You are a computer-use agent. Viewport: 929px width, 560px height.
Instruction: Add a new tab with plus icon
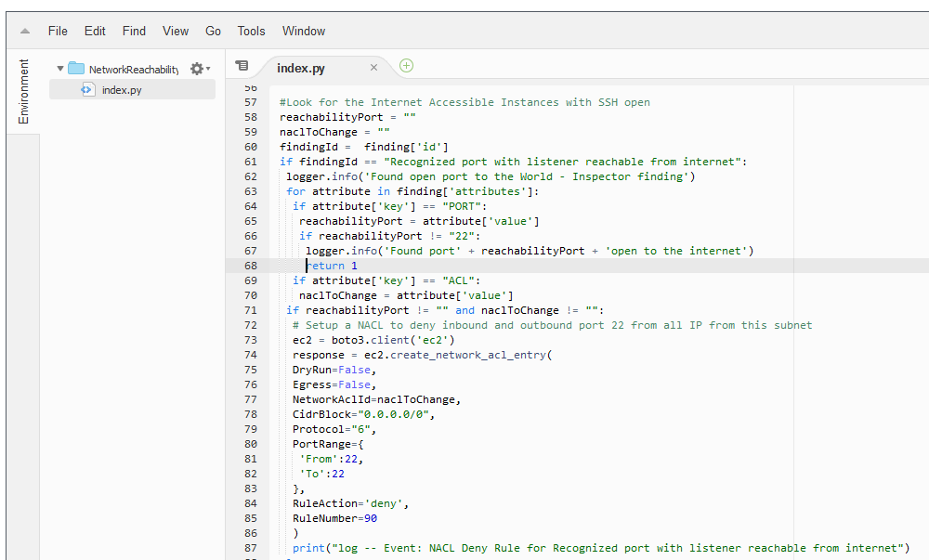point(407,66)
